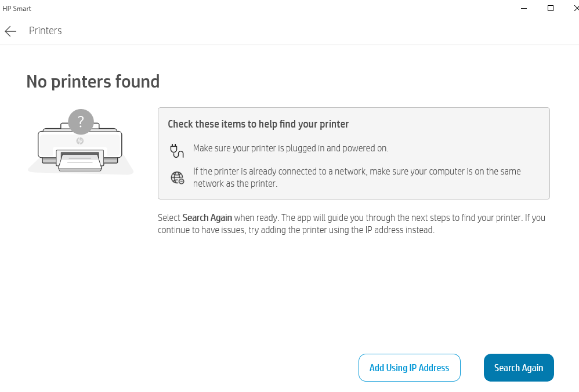Click the power plug icon in the tips panel
Image resolution: width=579 pixels, height=392 pixels.
click(176, 150)
